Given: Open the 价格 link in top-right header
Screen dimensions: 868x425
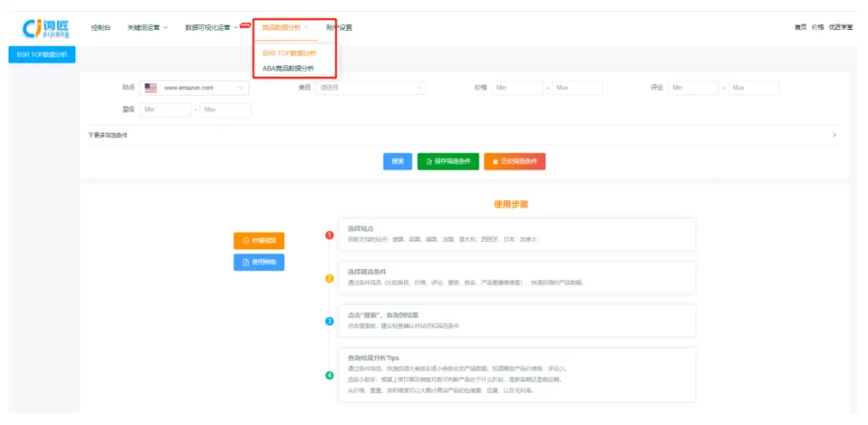Looking at the screenshot, I should (x=817, y=27).
